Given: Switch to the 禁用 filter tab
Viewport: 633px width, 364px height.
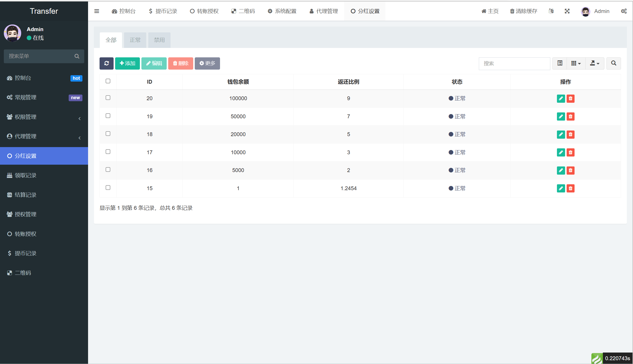Looking at the screenshot, I should 159,40.
